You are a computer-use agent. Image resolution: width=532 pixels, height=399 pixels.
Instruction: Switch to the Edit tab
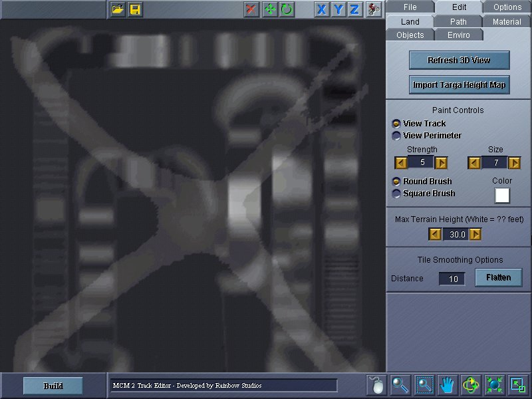tap(459, 7)
